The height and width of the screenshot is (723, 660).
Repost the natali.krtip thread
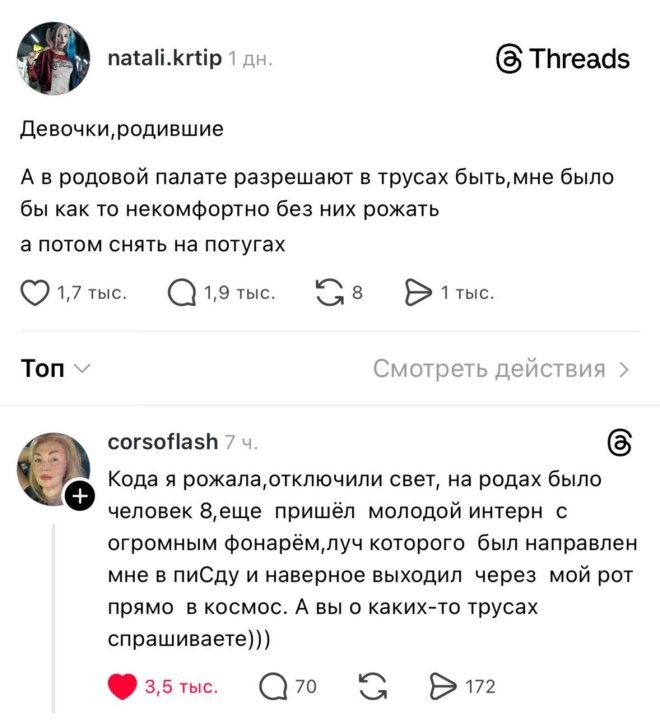pos(327,293)
